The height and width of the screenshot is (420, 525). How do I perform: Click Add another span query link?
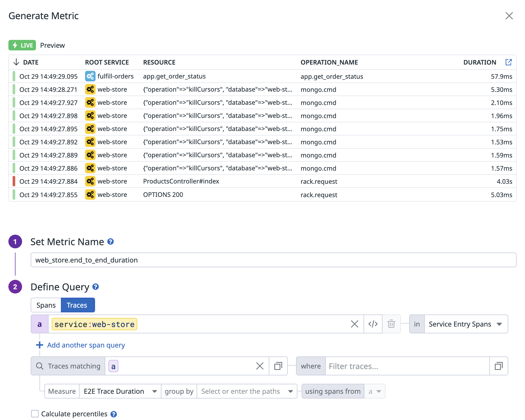[x=86, y=345]
